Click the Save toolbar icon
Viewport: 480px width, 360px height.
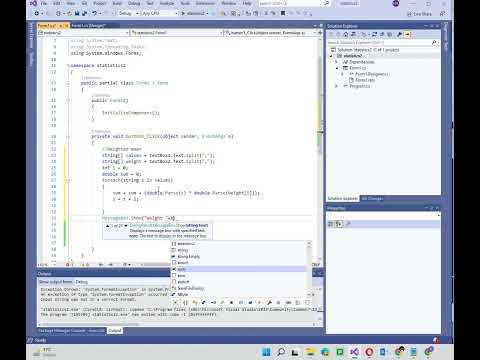[x=77, y=13]
